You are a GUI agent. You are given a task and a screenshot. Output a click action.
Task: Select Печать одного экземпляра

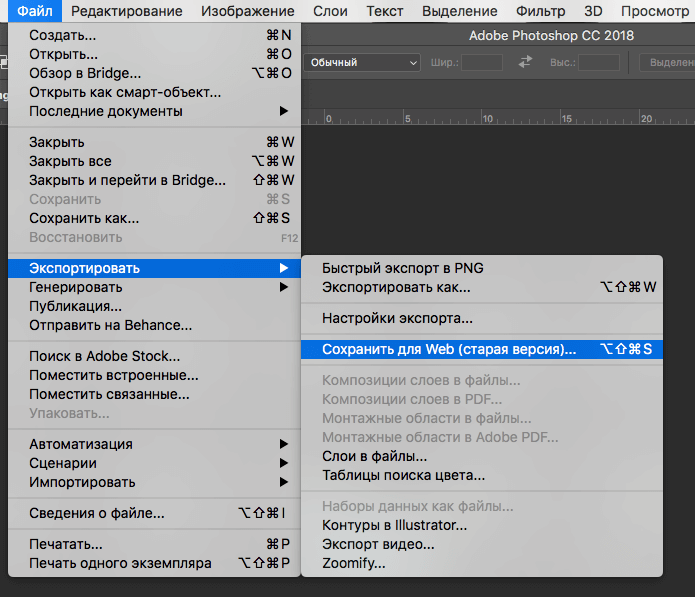pyautogui.click(x=154, y=563)
